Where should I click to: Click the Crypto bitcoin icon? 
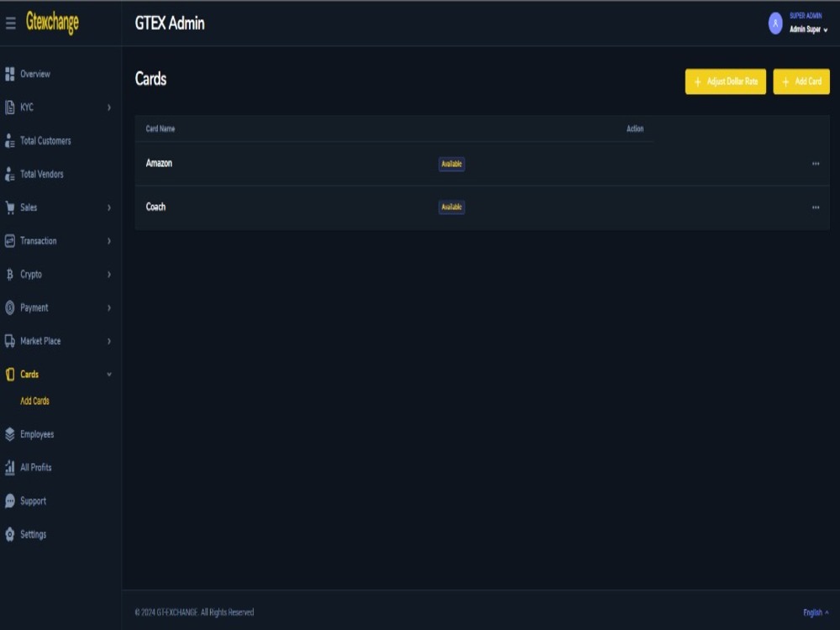click(9, 275)
